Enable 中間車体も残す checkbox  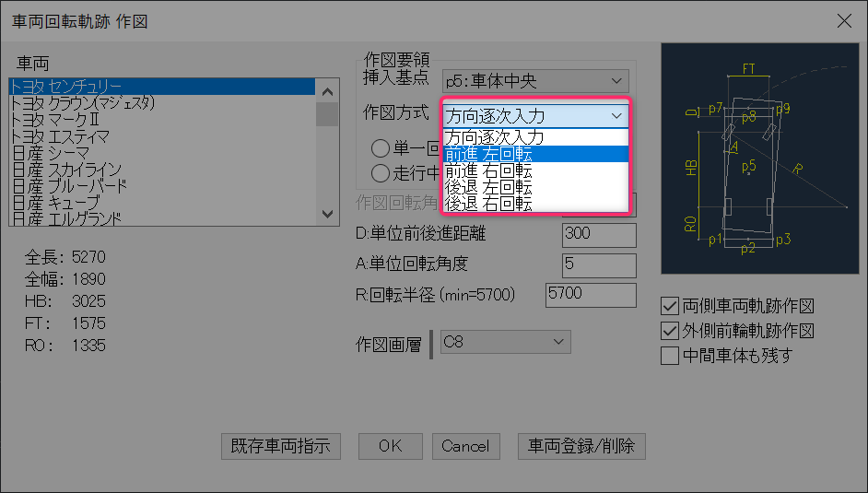click(670, 355)
